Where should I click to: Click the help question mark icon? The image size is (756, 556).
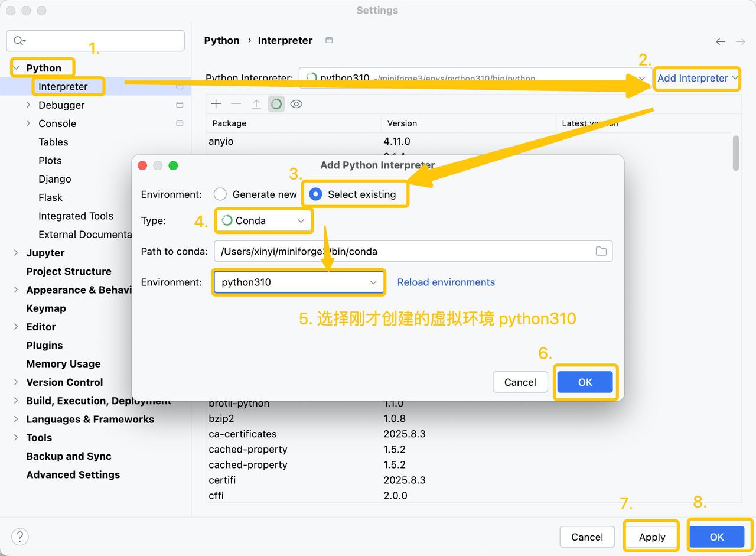(20, 537)
